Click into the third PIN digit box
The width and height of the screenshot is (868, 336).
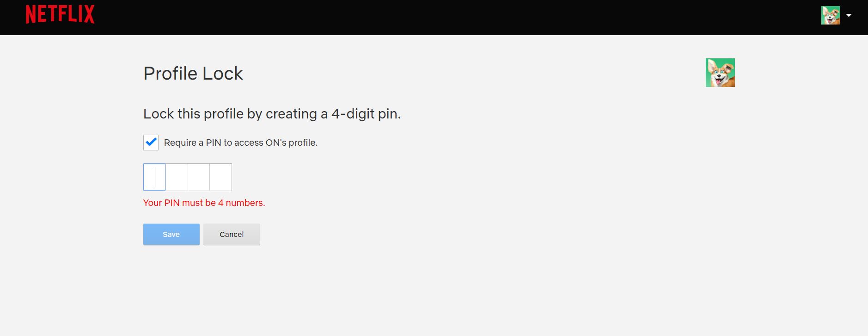click(x=199, y=177)
